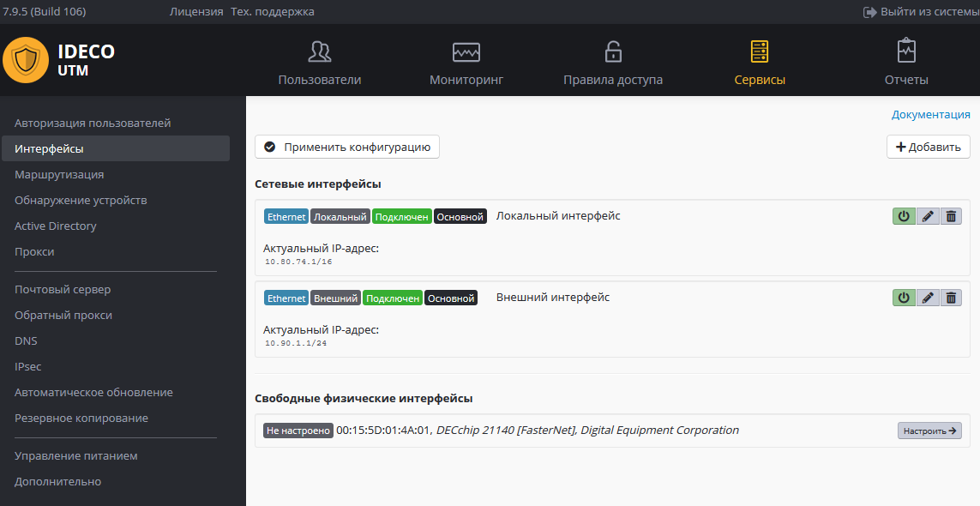The image size is (980, 506).
Task: Open the Мониторинг section icon
Action: click(x=466, y=52)
